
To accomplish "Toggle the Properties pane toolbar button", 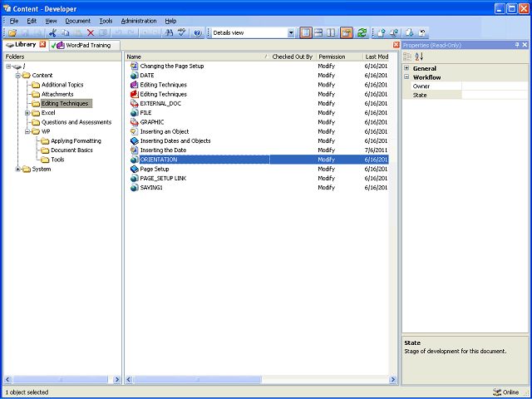I will point(347,33).
